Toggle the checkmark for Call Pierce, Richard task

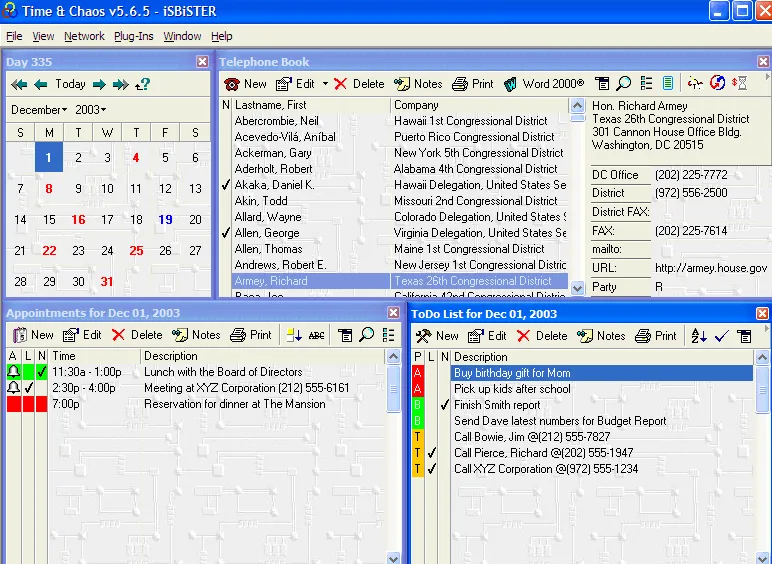(432, 453)
